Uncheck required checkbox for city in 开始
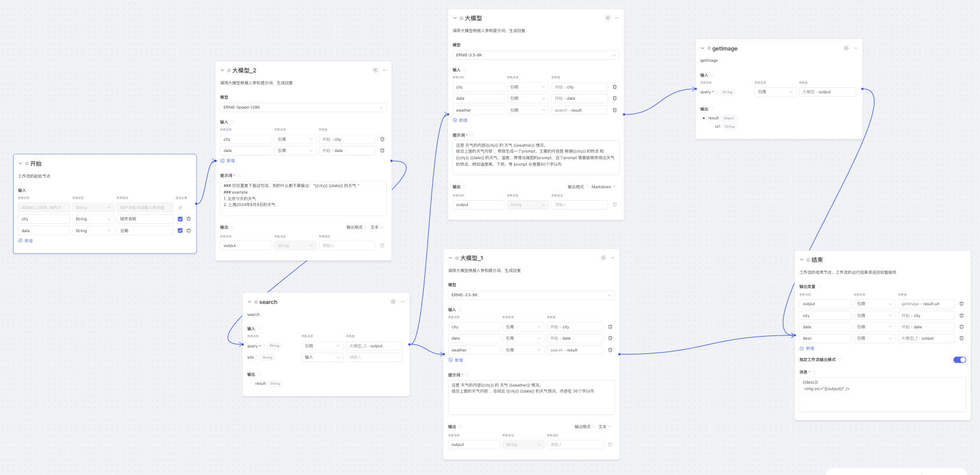Screen dimensions: 980x475 (x=180, y=219)
